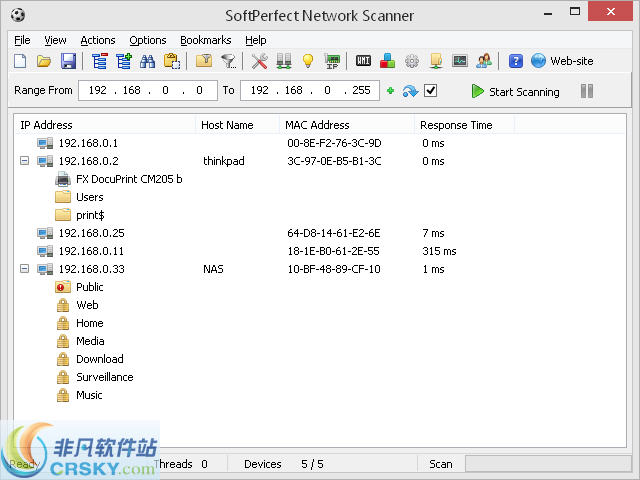Sort by IP Address column header
This screenshot has width=640, height=480.
point(105,125)
